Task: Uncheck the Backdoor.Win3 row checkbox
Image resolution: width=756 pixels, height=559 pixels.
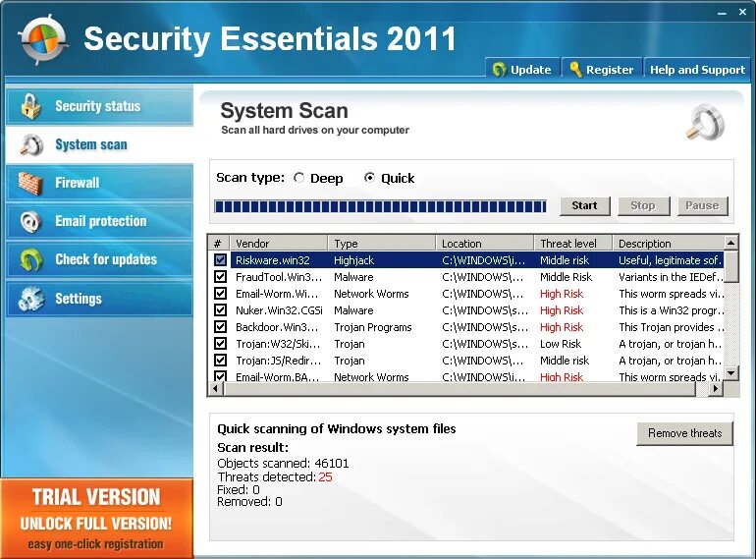Action: coord(220,327)
